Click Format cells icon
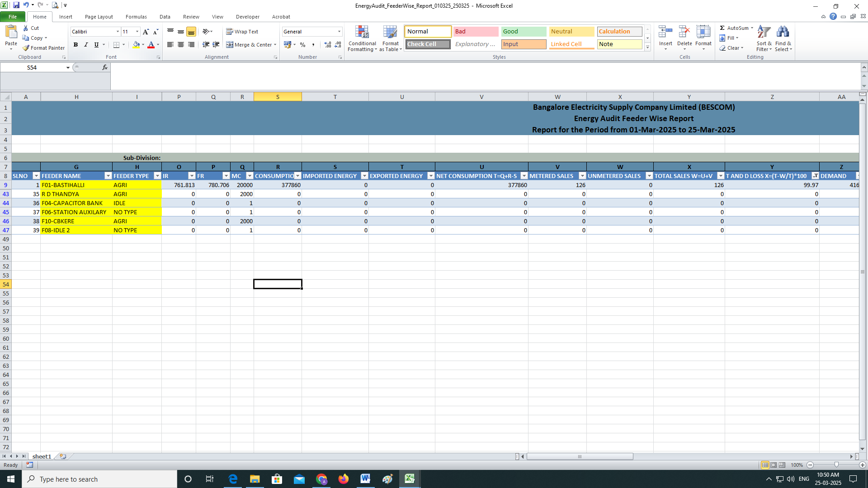868x488 pixels. coord(703,33)
